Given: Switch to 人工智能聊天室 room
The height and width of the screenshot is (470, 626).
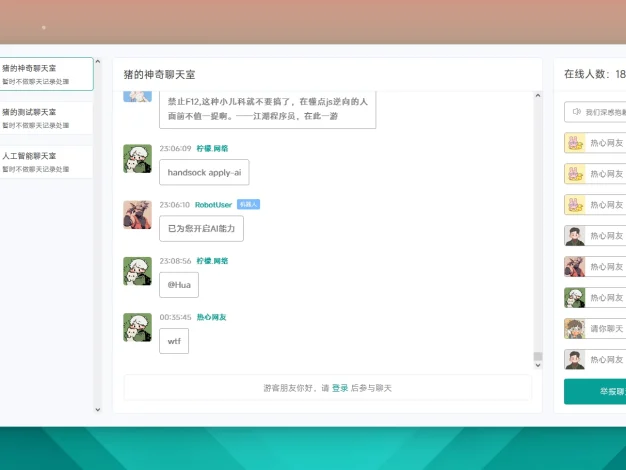Looking at the screenshot, I should point(46,162).
